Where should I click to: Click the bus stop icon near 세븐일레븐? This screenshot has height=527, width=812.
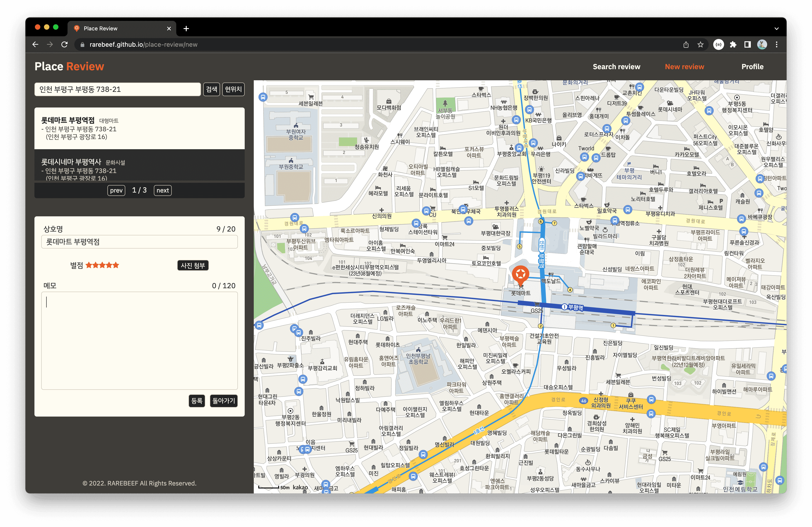pos(263,97)
